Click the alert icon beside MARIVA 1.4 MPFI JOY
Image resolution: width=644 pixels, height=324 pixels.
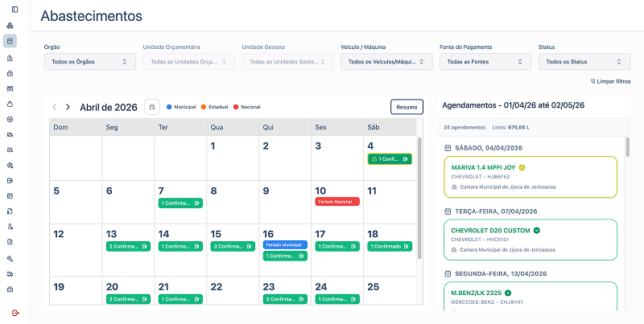pos(522,167)
